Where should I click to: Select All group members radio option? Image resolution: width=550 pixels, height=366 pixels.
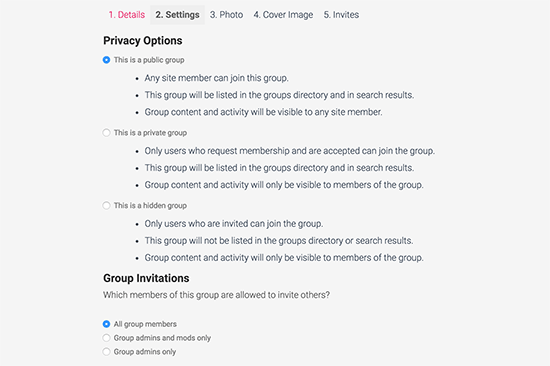click(106, 324)
